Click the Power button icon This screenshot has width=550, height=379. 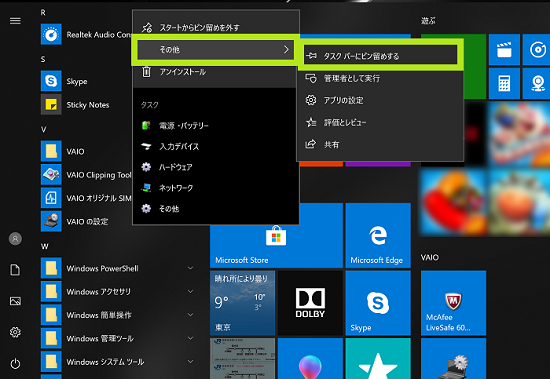[x=15, y=364]
